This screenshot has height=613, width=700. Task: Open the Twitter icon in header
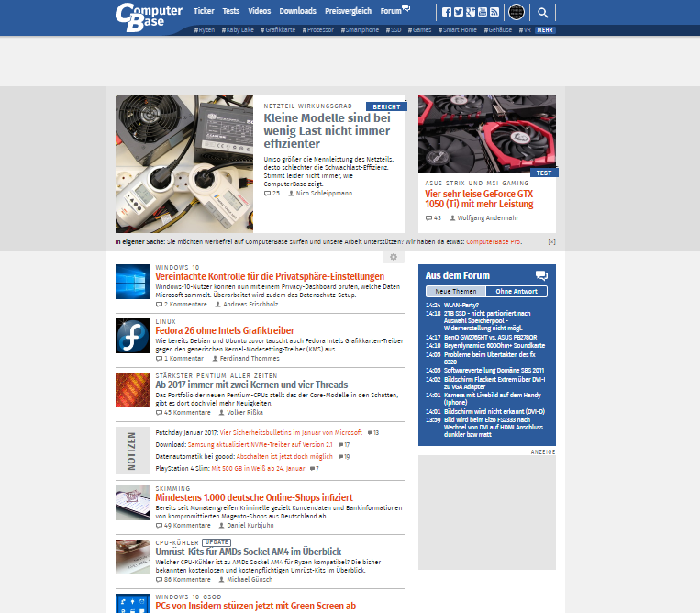459,12
